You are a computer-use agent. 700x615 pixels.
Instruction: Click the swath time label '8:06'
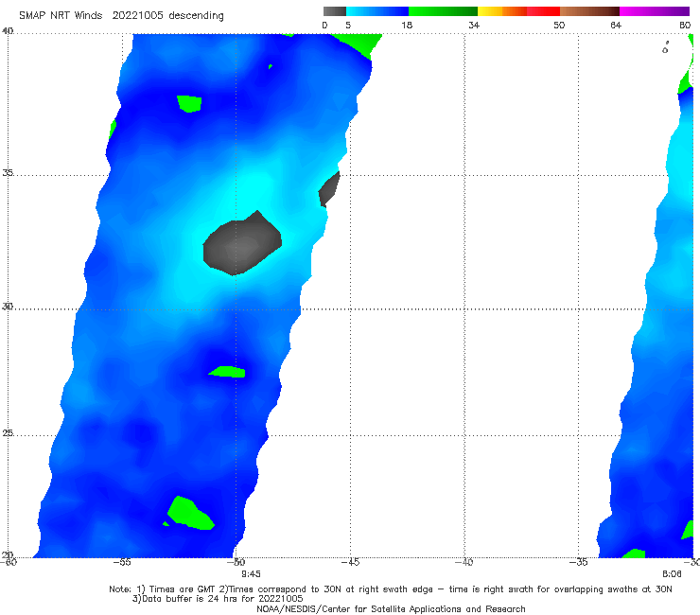pos(672,574)
